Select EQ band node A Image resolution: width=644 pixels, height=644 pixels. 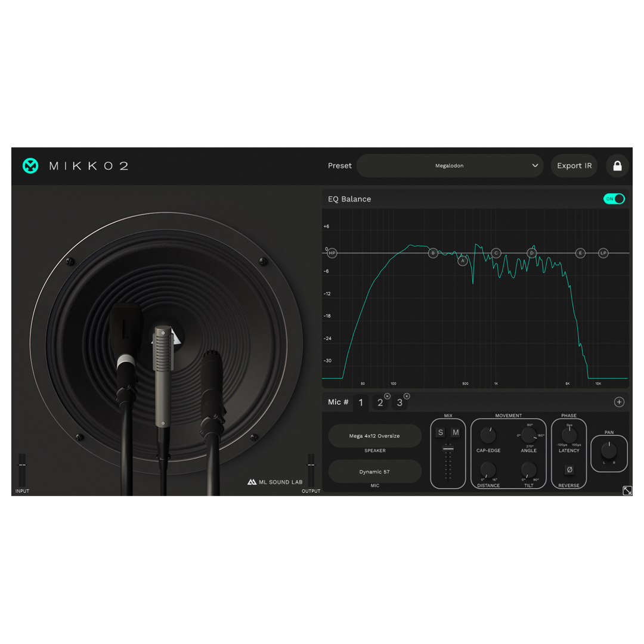tap(463, 261)
